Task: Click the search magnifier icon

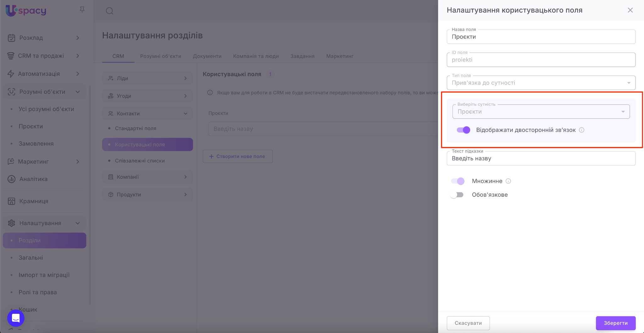Action: click(109, 11)
